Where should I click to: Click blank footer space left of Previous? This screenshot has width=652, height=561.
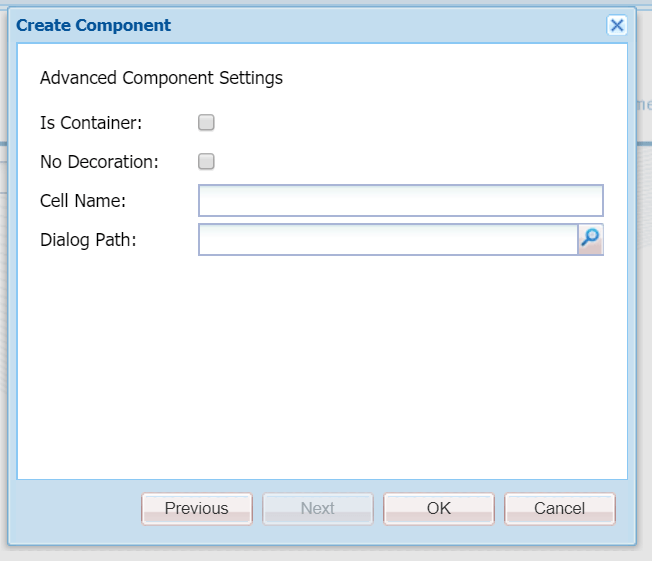[75, 508]
